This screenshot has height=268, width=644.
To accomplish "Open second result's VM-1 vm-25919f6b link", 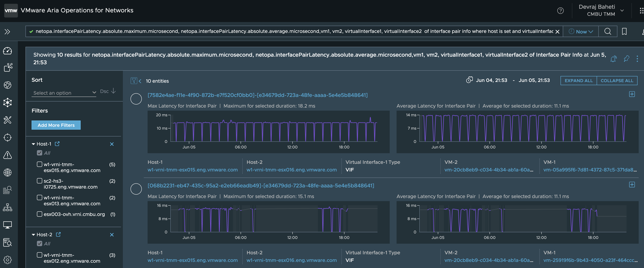I will click(591, 260).
